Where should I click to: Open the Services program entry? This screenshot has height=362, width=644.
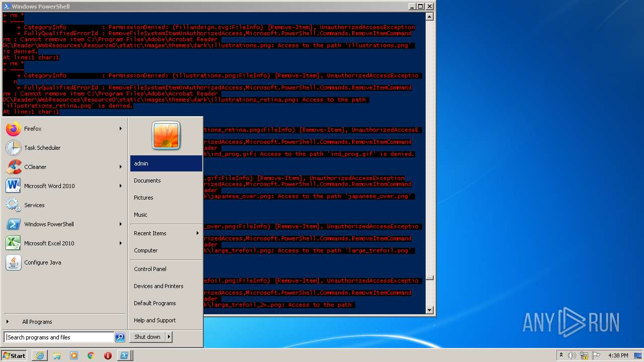tap(64, 205)
